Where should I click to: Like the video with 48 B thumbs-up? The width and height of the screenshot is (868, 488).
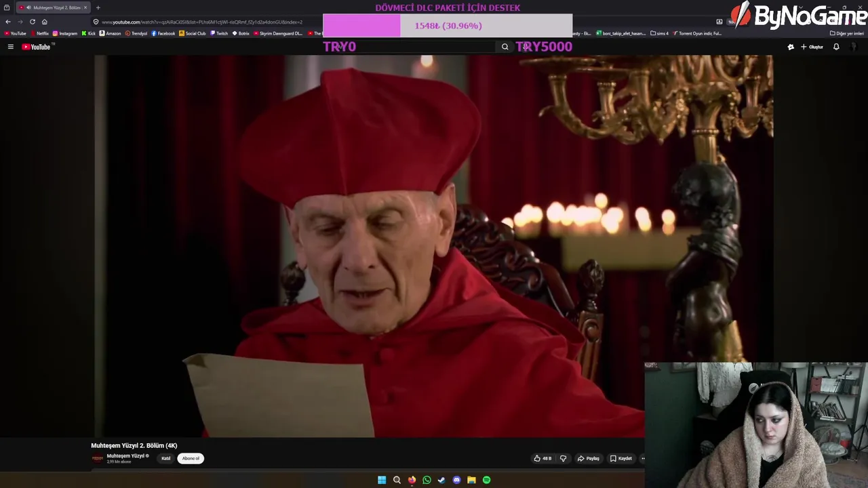(x=542, y=459)
